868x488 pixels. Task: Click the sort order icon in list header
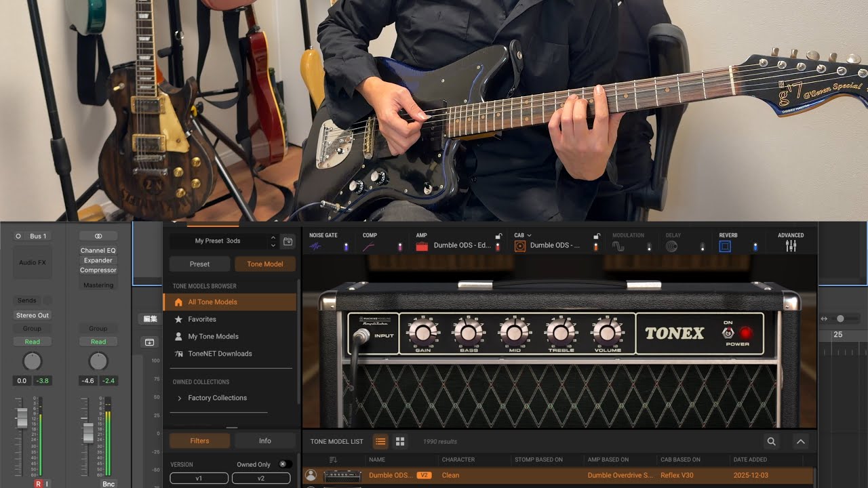coord(333,460)
